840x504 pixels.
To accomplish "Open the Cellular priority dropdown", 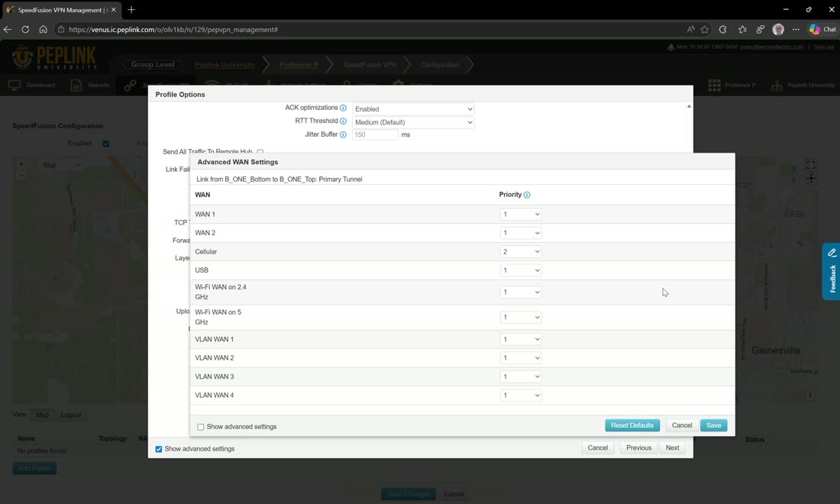I will click(x=521, y=252).
